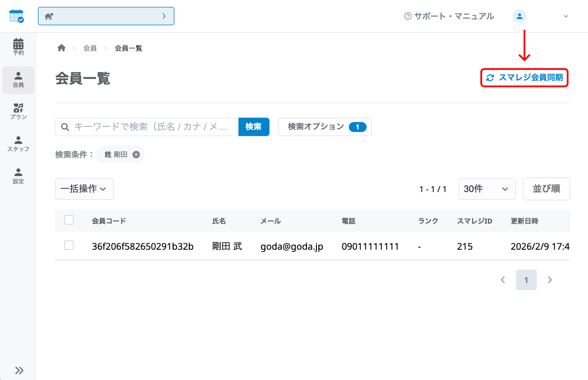The width and height of the screenshot is (588, 380).
Task: Remove the 姓 剛田 search filter
Action: pyautogui.click(x=136, y=154)
